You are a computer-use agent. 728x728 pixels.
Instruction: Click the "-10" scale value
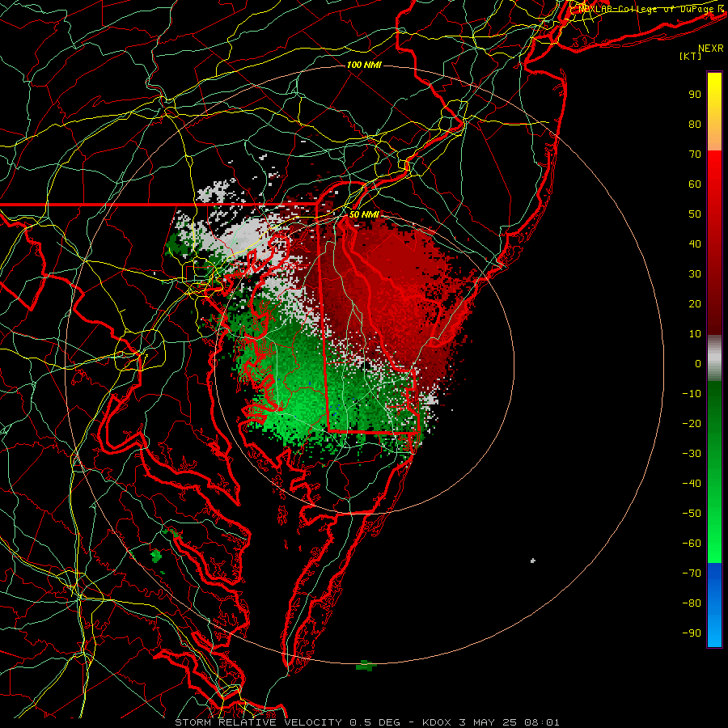click(692, 394)
